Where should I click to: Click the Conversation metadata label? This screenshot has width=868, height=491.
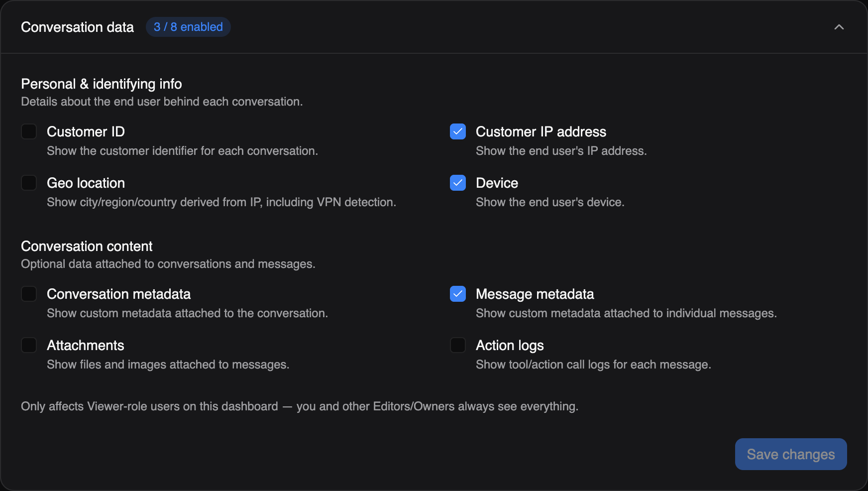point(118,294)
